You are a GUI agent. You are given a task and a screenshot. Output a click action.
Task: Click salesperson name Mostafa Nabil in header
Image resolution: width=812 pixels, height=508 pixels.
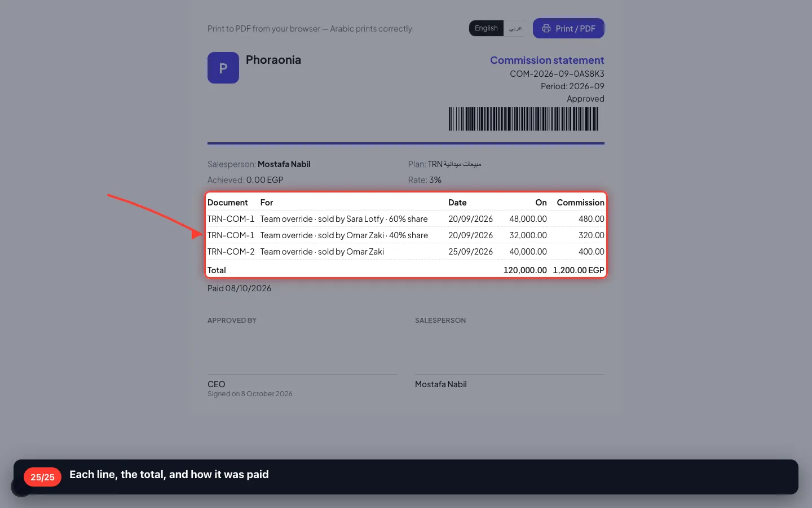(x=284, y=164)
